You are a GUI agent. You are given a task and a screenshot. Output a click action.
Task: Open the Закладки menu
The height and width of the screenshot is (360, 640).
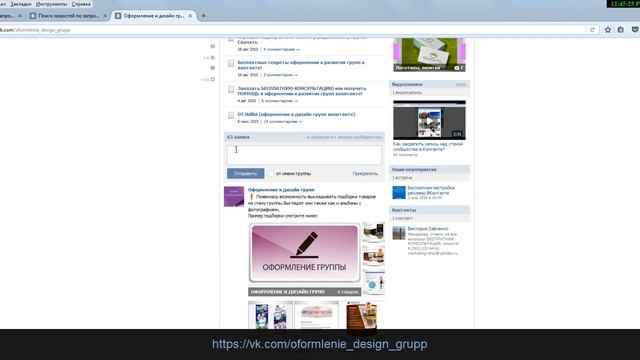click(x=21, y=4)
